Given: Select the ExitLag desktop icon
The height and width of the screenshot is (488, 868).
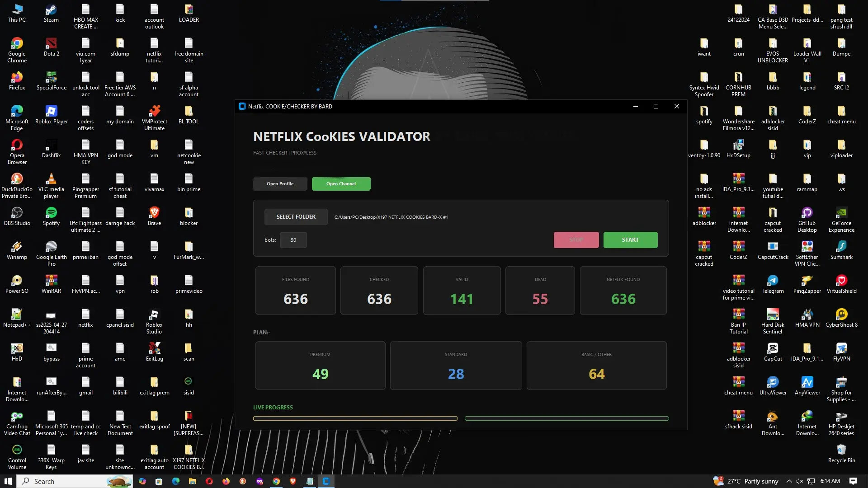Looking at the screenshot, I should 154,352.
